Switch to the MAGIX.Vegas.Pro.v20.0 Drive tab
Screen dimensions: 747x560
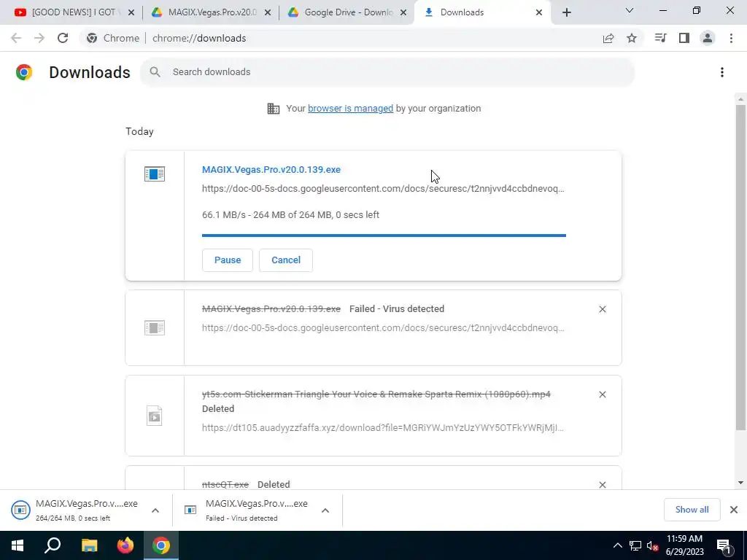212,12
